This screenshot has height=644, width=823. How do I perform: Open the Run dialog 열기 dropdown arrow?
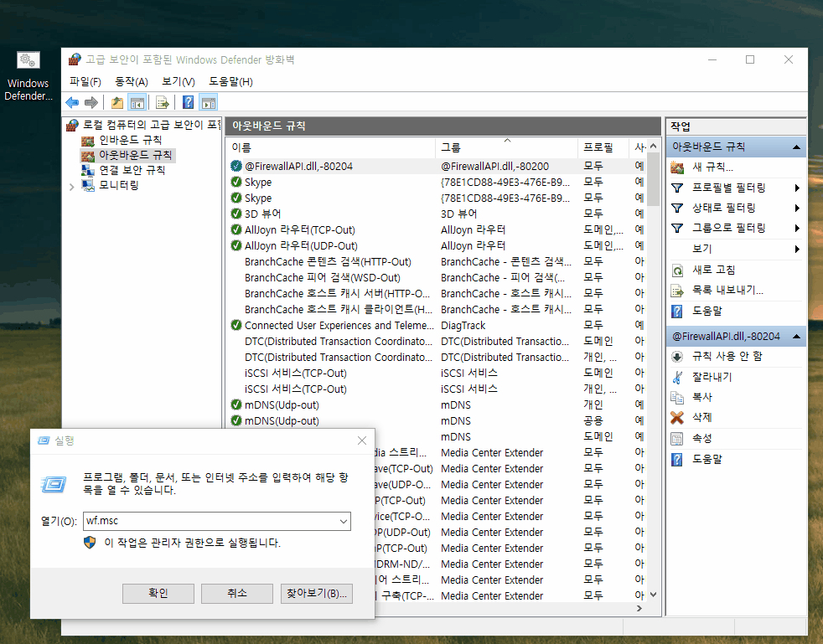pos(344,521)
